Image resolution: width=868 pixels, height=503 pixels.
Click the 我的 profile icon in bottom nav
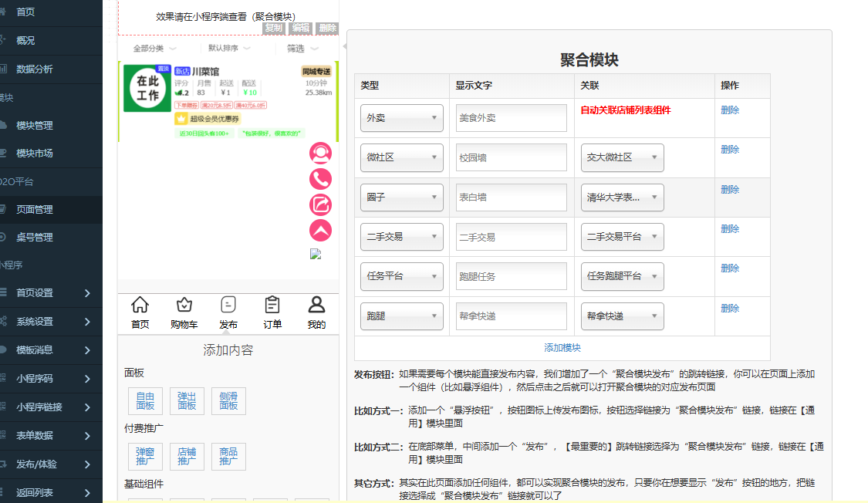click(316, 306)
